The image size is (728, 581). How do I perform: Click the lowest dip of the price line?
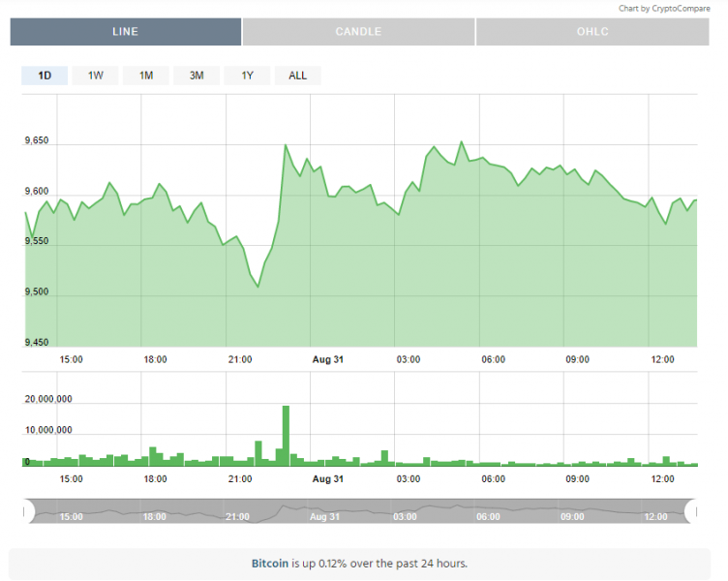tap(258, 287)
